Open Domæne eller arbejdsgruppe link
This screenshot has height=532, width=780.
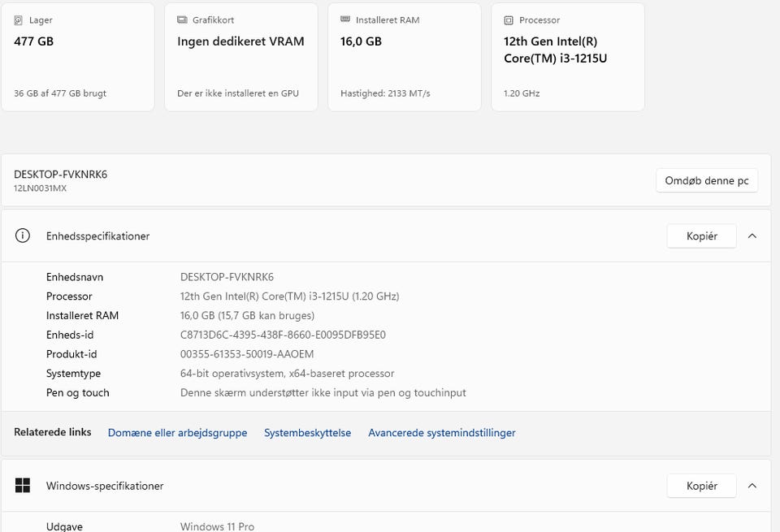[x=178, y=433]
